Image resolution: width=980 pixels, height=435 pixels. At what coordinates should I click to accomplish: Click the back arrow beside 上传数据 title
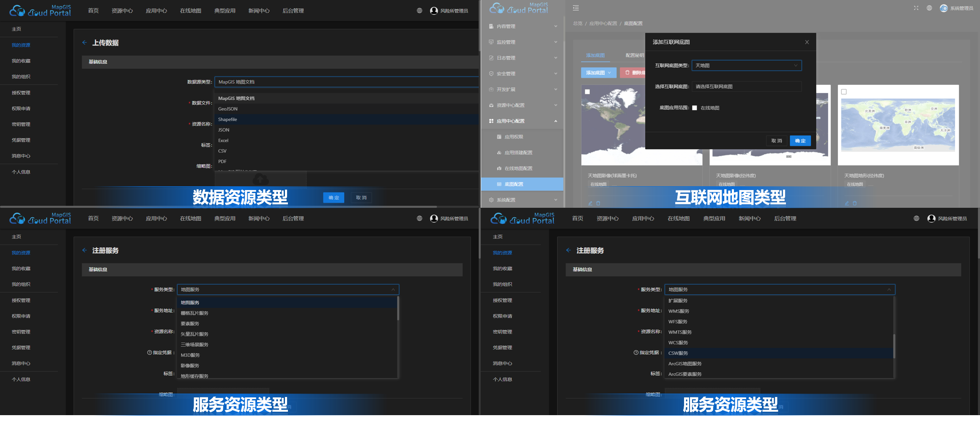point(85,43)
